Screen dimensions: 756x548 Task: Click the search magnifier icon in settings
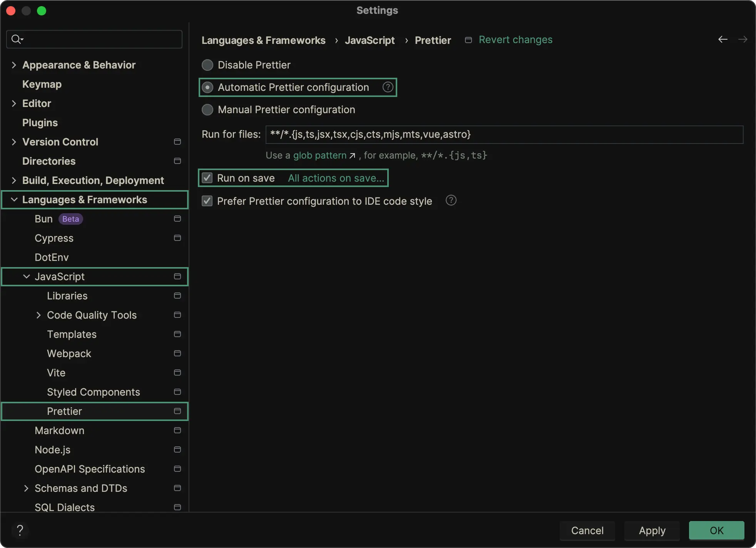click(17, 39)
